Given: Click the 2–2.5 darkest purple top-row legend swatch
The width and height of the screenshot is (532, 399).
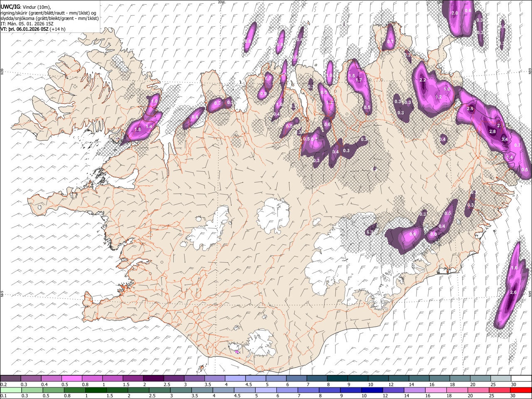Looking at the screenshot, I should pos(153,378).
